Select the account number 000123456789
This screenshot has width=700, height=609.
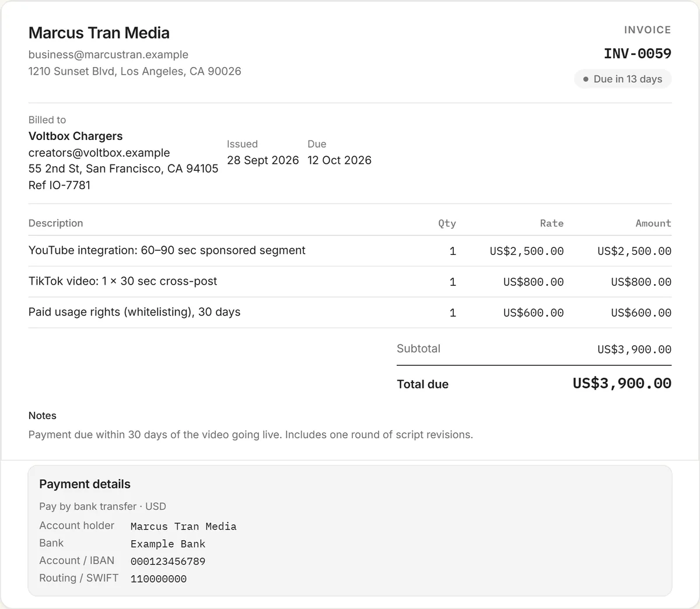168,562
